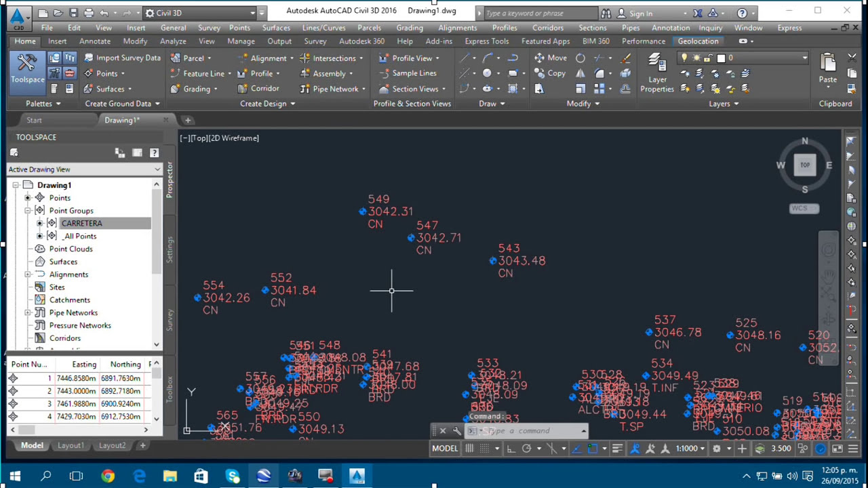Toggle ortho mode in status bar
The height and width of the screenshot is (488, 868).
coord(511,448)
